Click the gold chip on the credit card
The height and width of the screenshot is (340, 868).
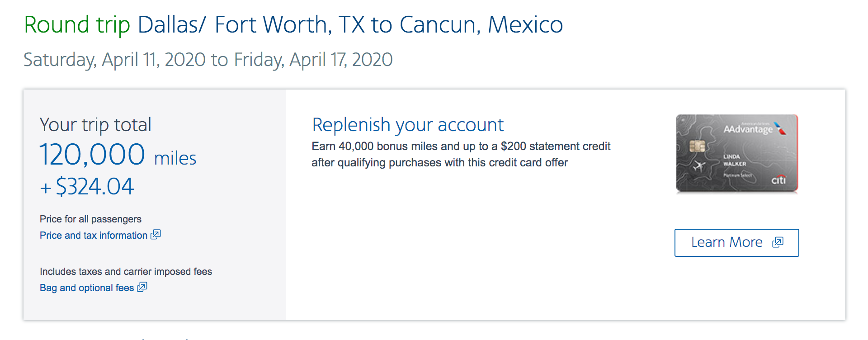[x=697, y=146]
